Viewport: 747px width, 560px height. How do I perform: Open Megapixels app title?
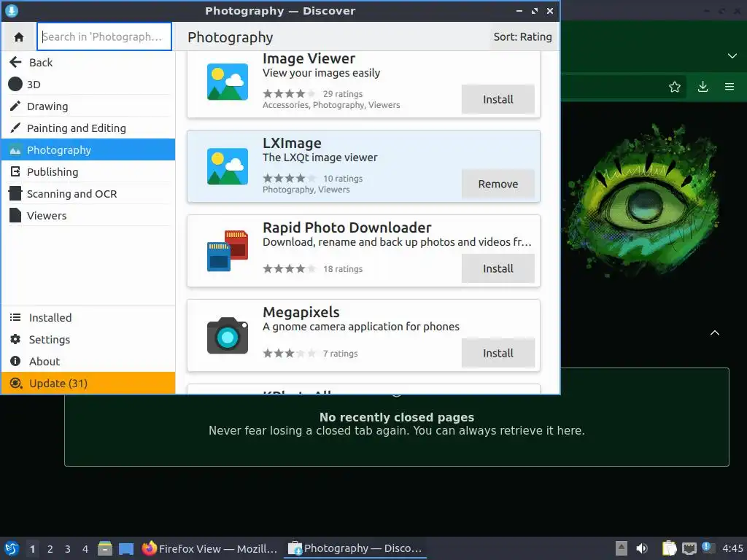coord(301,312)
